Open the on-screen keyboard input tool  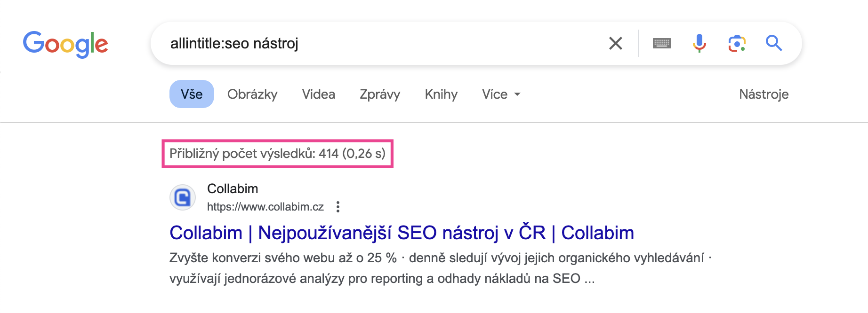click(661, 43)
